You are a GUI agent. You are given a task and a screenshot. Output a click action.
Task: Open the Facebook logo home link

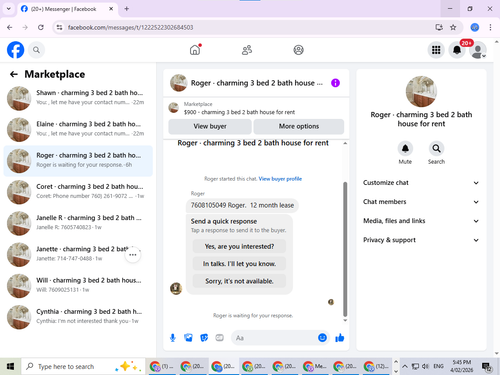pos(15,50)
